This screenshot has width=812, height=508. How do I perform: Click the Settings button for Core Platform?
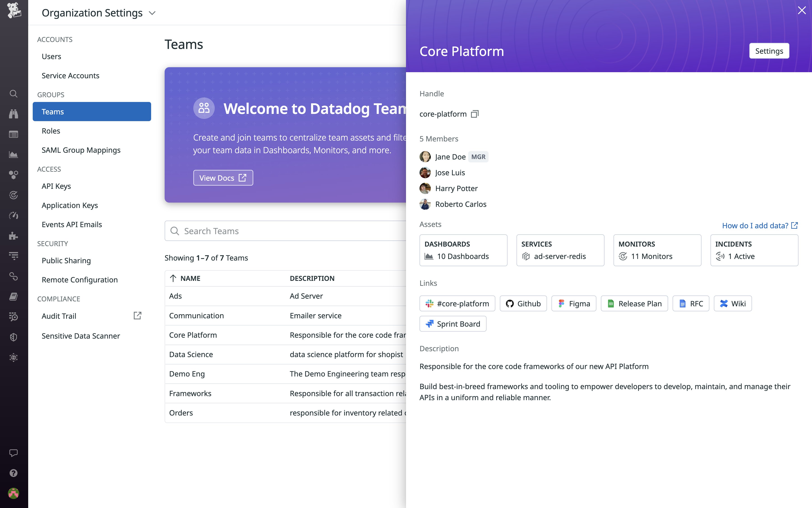[769, 51]
